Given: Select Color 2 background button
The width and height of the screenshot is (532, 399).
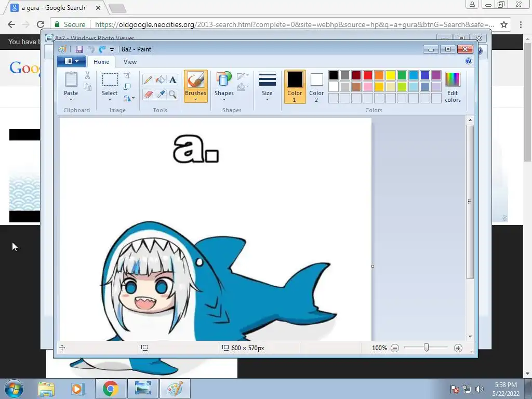Looking at the screenshot, I should coord(316,87).
